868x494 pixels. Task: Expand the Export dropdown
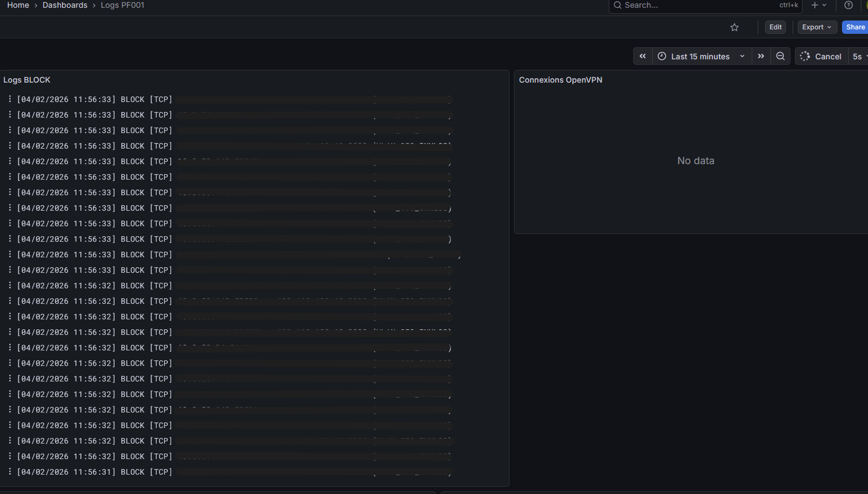click(x=816, y=27)
